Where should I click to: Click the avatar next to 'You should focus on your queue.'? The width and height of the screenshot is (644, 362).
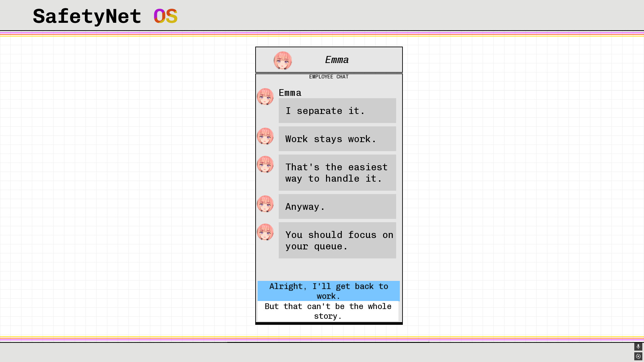pos(265,232)
